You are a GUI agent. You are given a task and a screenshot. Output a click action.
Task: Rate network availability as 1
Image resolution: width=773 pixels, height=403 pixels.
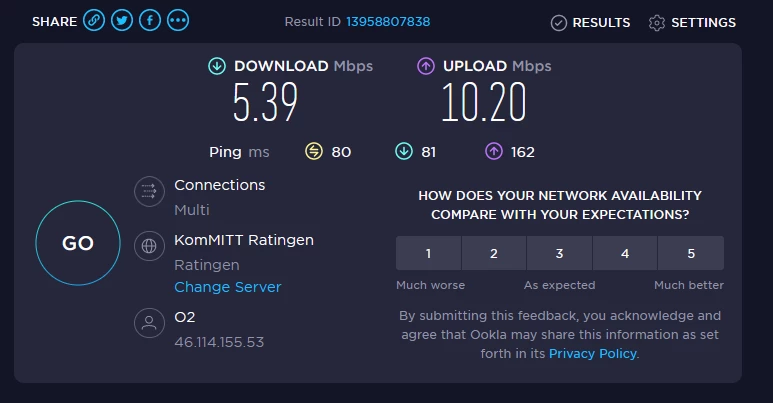point(428,253)
